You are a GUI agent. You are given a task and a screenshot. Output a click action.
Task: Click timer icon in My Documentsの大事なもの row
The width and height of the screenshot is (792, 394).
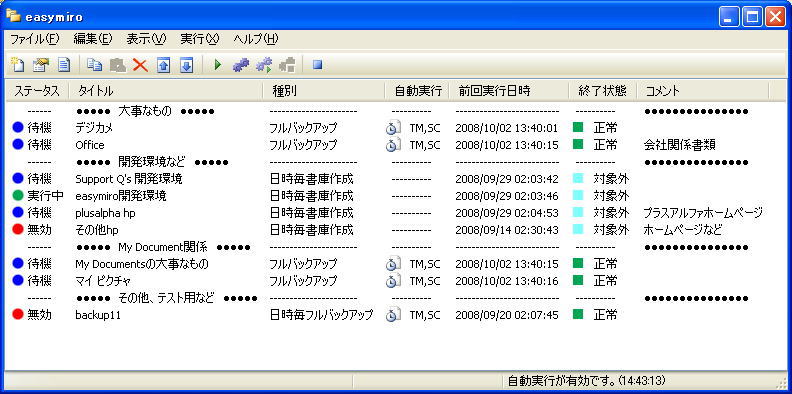coord(393,264)
